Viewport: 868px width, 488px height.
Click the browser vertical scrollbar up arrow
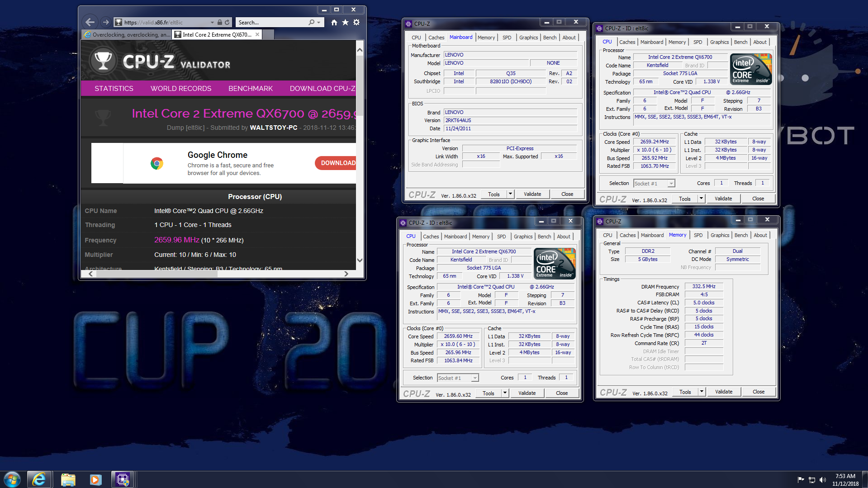pyautogui.click(x=360, y=50)
